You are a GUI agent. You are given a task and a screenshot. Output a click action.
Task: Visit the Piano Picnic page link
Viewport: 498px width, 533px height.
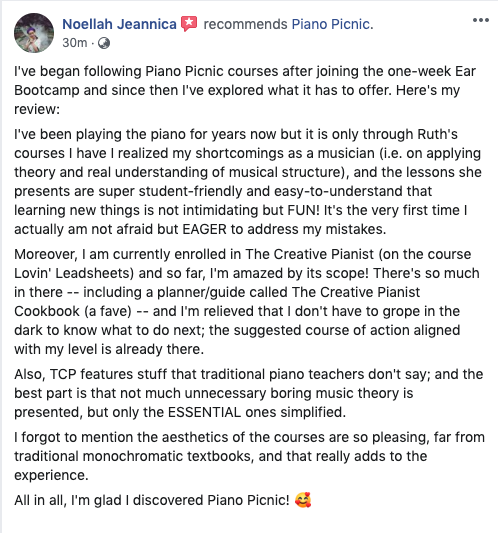tap(332, 24)
